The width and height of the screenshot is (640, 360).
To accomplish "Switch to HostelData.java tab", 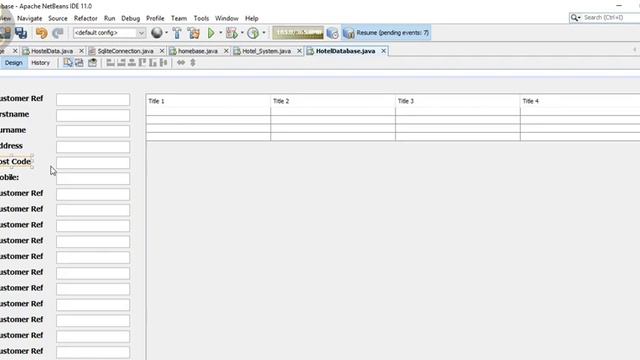I will click(x=52, y=51).
